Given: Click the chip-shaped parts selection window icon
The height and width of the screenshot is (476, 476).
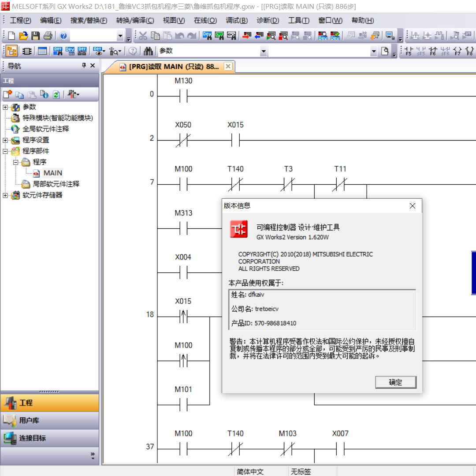Looking at the screenshot, I should point(27,51).
